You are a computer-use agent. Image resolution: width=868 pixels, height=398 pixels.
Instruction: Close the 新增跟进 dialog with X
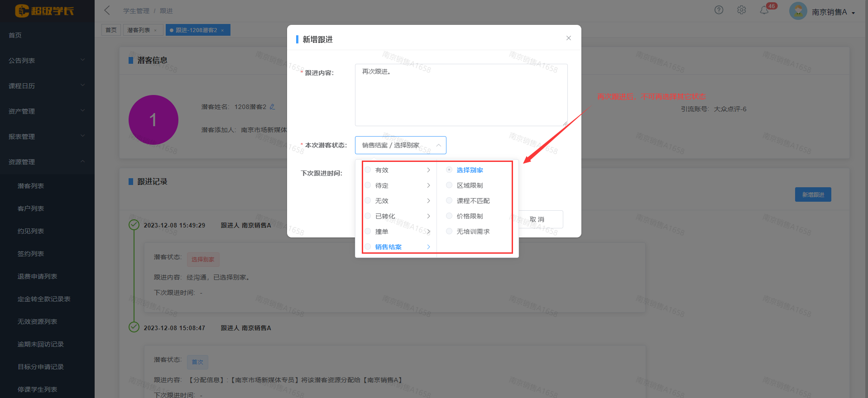[x=568, y=38]
